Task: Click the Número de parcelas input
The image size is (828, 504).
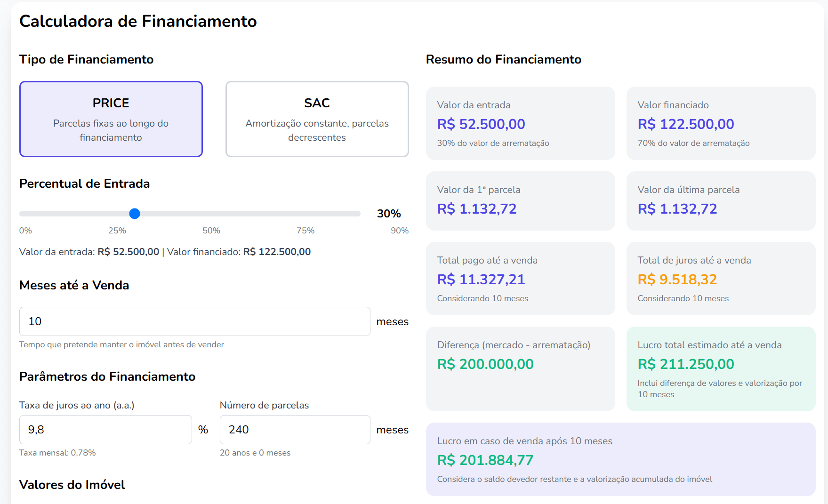Action: pos(295,430)
